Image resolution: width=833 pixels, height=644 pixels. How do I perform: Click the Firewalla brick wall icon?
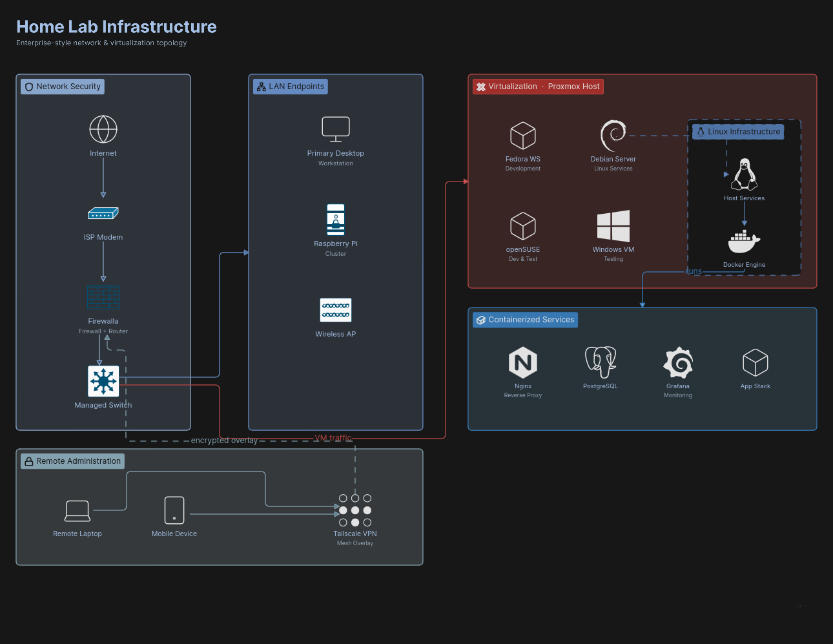[103, 297]
